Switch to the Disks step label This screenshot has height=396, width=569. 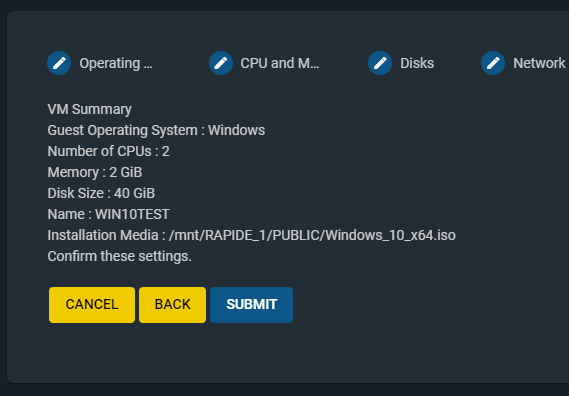click(417, 63)
